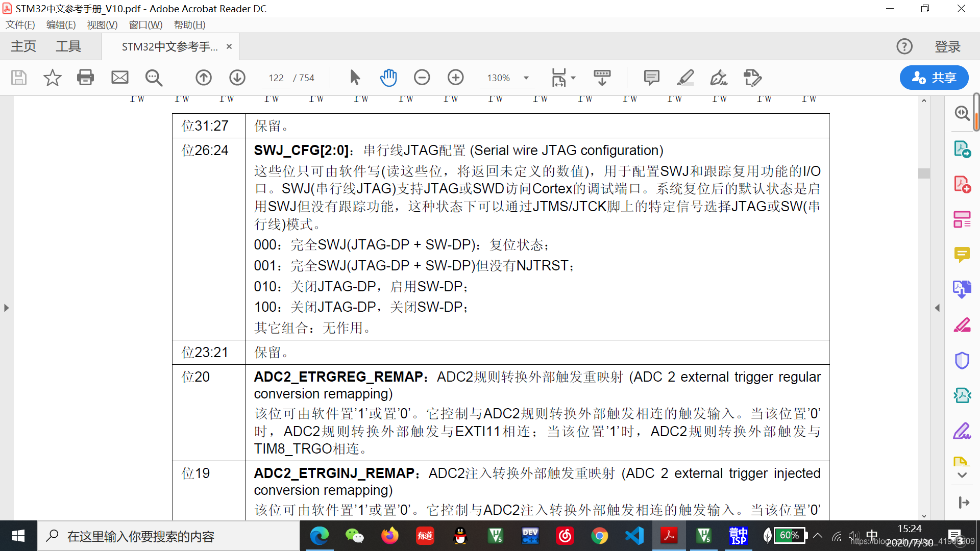The image size is (980, 551).
Task: Switch to the 工具 tab
Action: [68, 46]
